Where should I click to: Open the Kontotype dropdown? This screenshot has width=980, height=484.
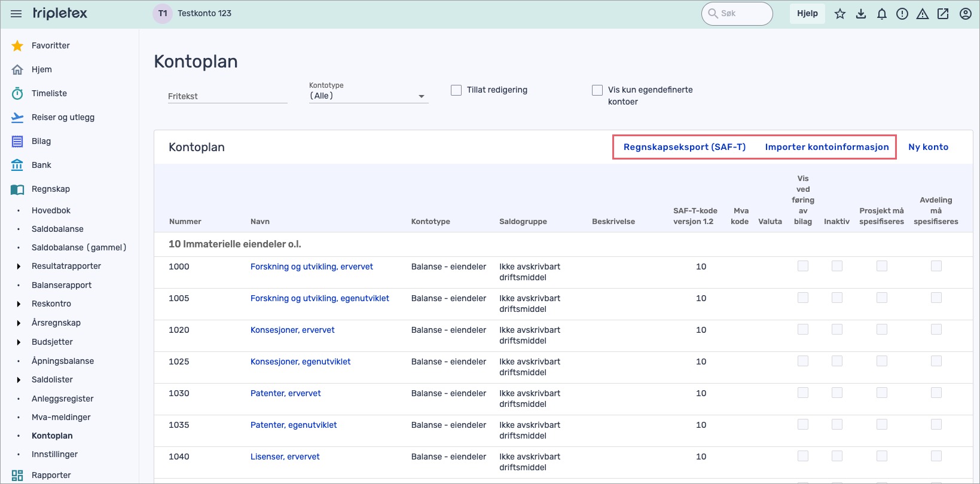coord(368,96)
